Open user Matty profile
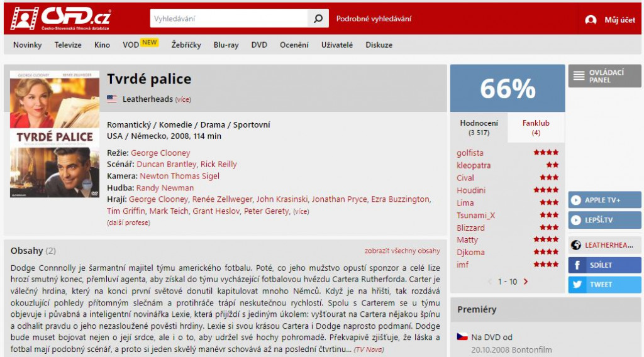Viewport: 644px width, 357px height. click(467, 239)
